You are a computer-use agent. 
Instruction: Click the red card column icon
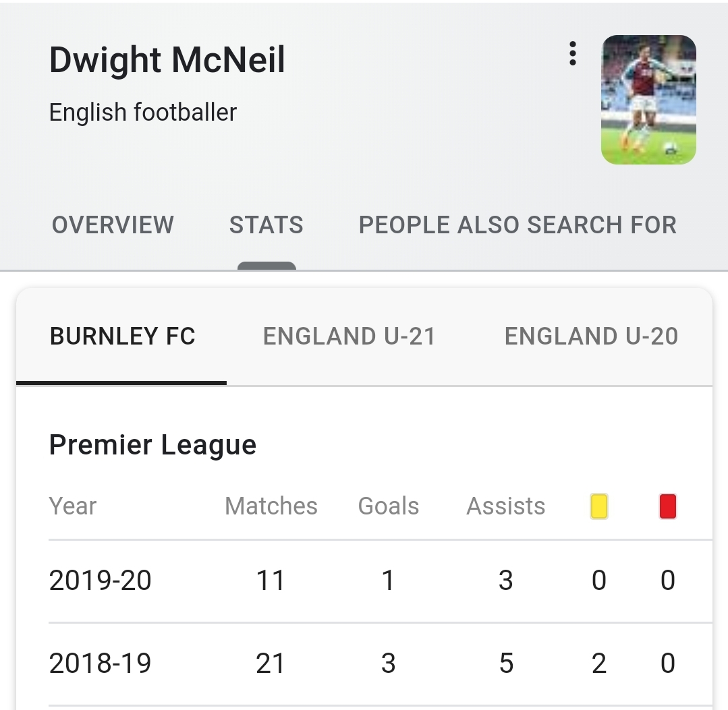tap(667, 506)
